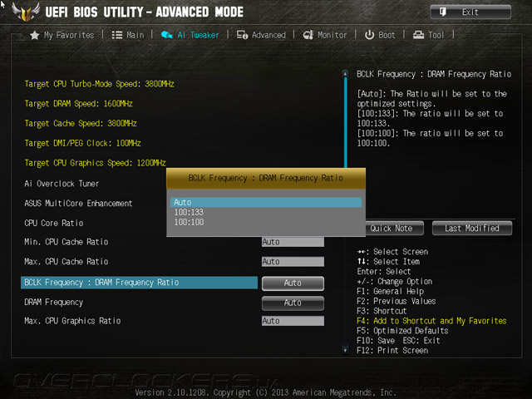Click the Advanced tab icon
This screenshot has height=399, width=532.
coord(242,35)
